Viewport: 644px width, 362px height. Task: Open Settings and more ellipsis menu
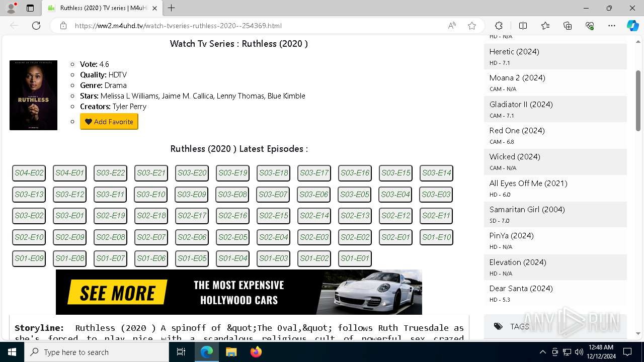pyautogui.click(x=612, y=26)
